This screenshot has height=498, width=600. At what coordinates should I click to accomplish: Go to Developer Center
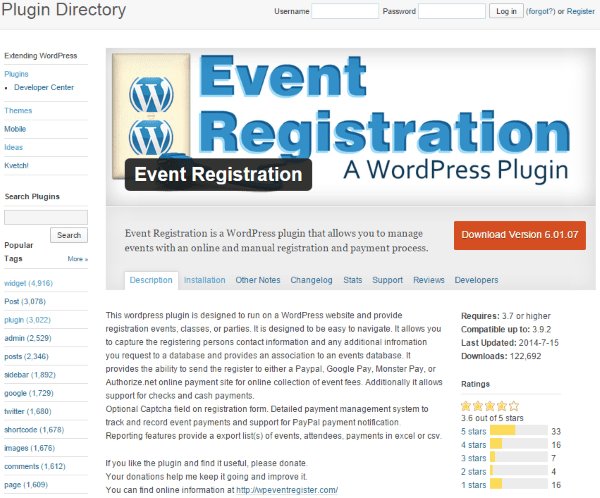click(44, 87)
